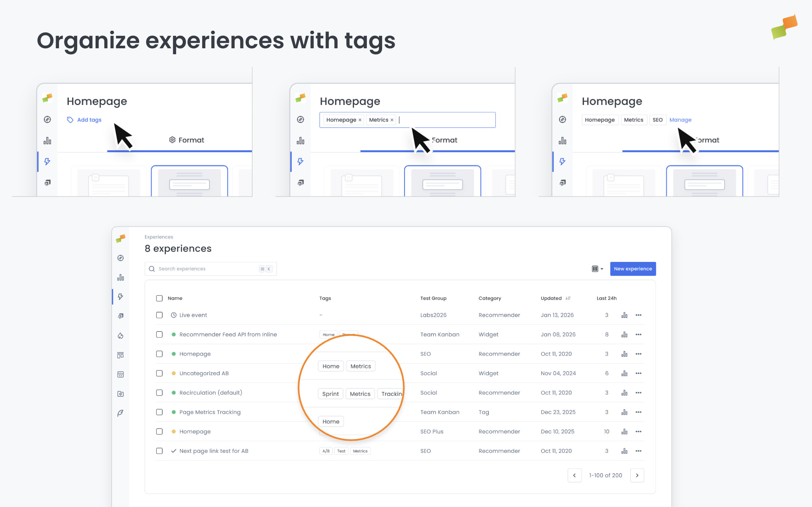Go to the next page of experiences
Image resolution: width=812 pixels, height=507 pixels.
[637, 475]
